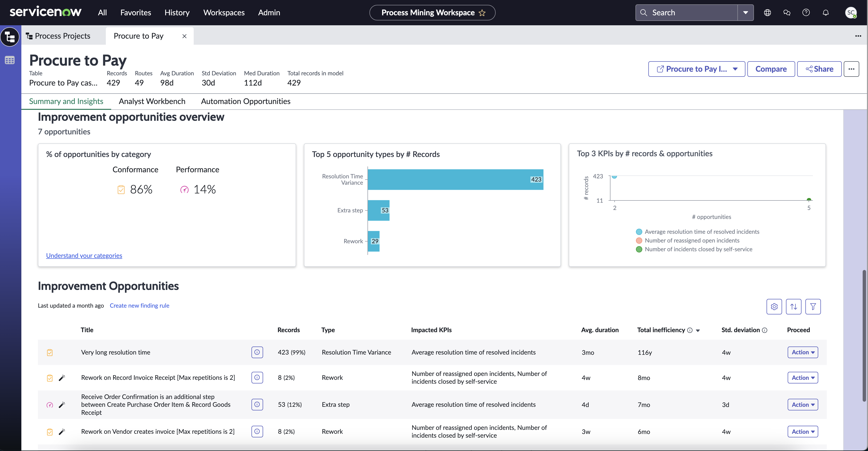Image resolution: width=868 pixels, height=451 pixels.
Task: Expand the search scope dropdown arrow
Action: click(745, 12)
